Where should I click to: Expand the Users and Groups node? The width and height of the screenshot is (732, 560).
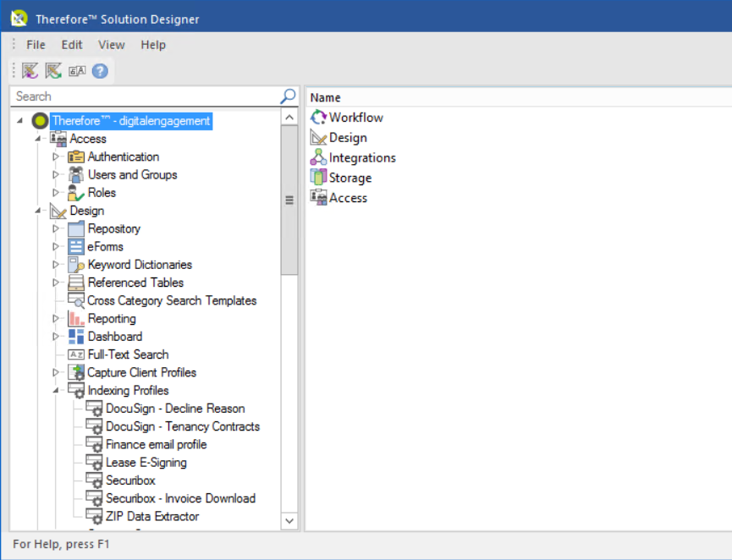[56, 174]
